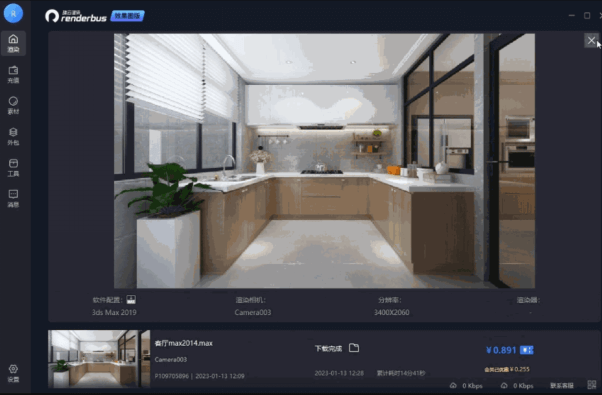Open the 渲染 home section in sidebar

click(13, 43)
